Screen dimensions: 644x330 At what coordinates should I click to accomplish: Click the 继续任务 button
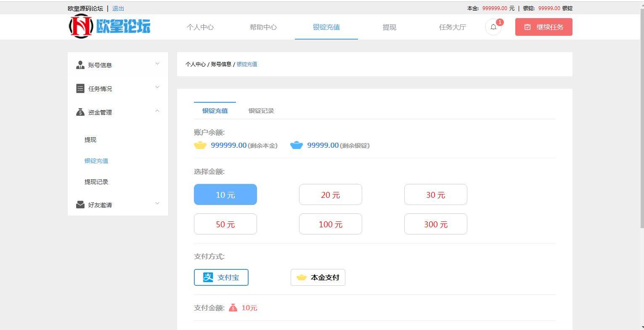click(x=543, y=27)
